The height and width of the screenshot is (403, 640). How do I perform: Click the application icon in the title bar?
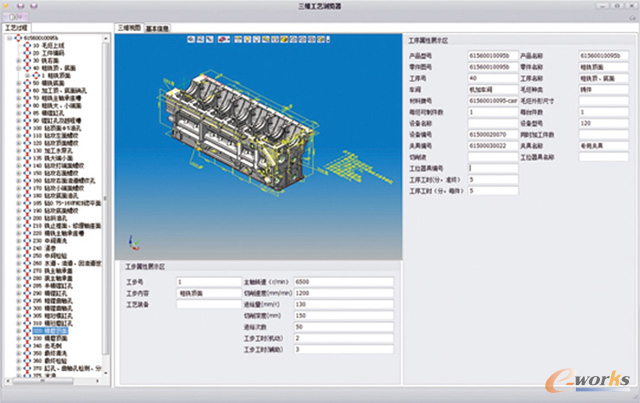coord(7,6)
